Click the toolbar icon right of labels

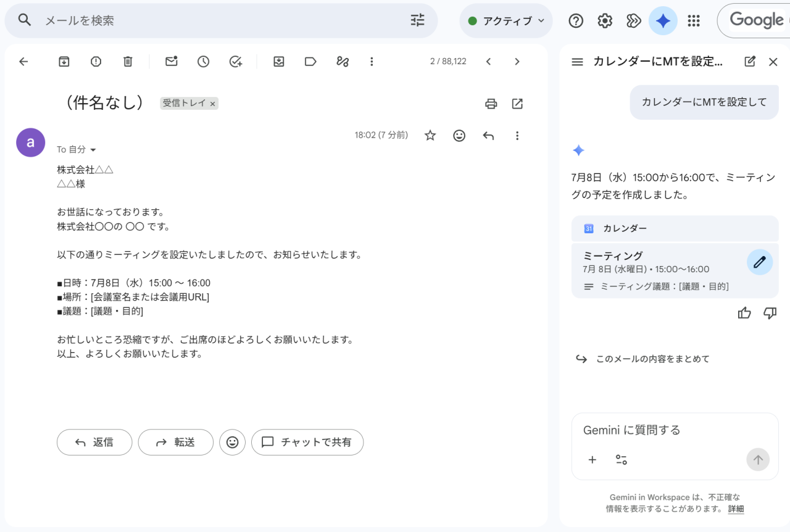343,61
